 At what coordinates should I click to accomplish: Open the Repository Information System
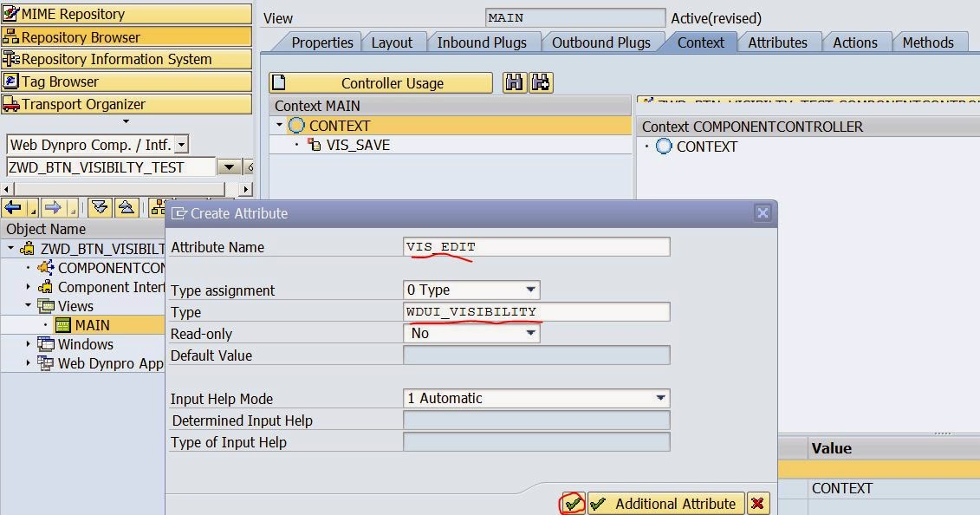87,58
